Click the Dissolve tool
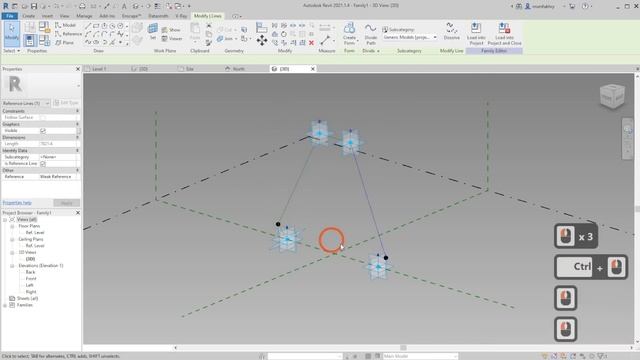 click(x=451, y=31)
